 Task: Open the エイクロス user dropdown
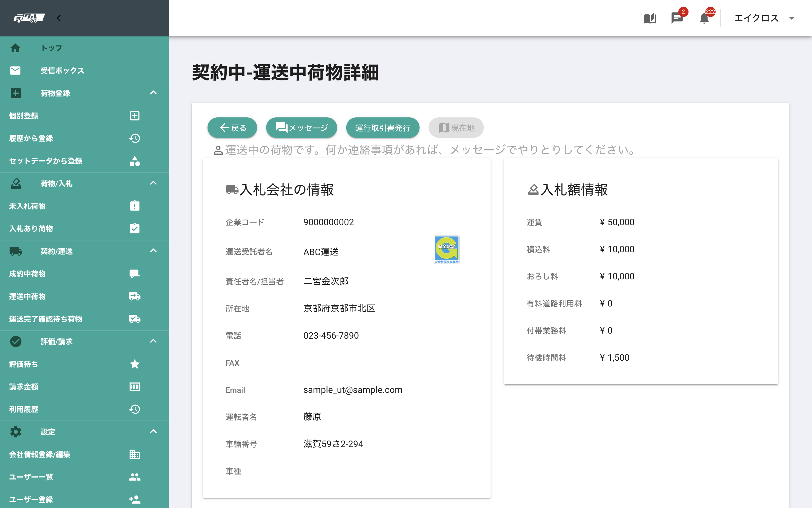coord(764,18)
